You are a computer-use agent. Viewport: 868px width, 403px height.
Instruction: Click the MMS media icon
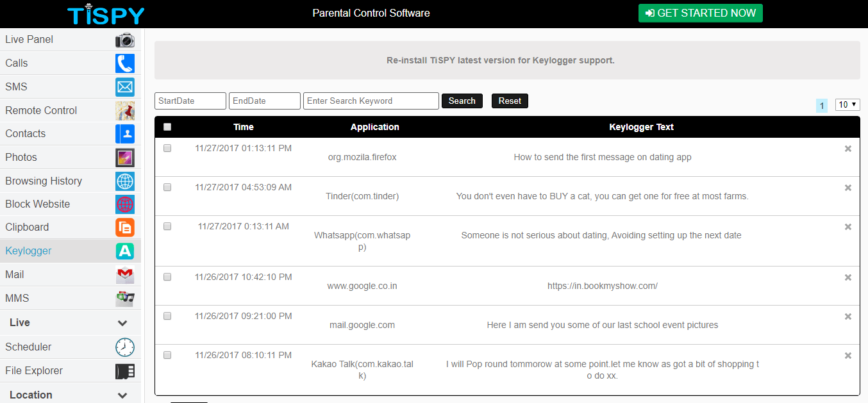point(125,299)
